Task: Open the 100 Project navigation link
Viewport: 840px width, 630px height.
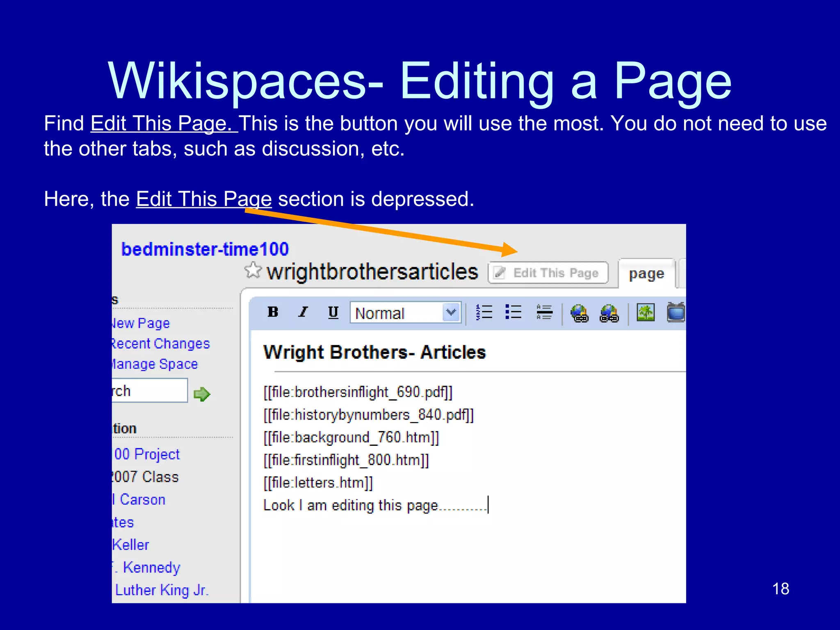Action: [146, 454]
